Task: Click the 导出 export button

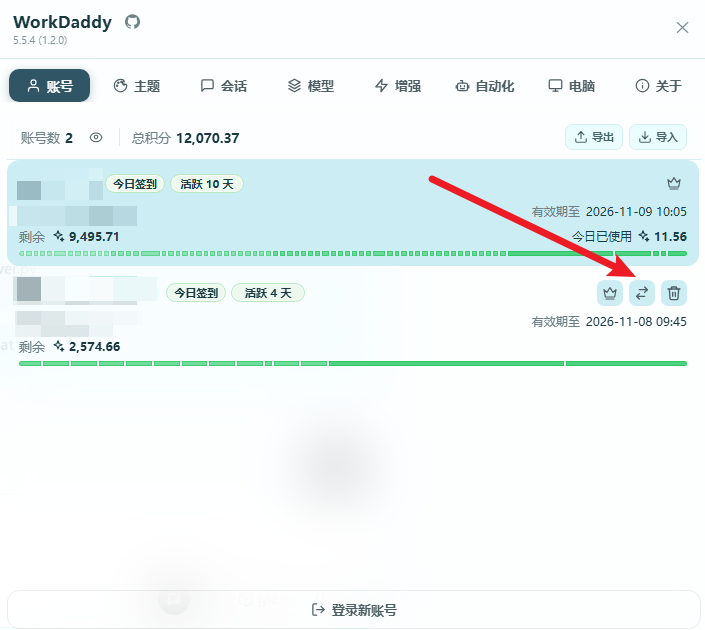Action: tap(593, 137)
